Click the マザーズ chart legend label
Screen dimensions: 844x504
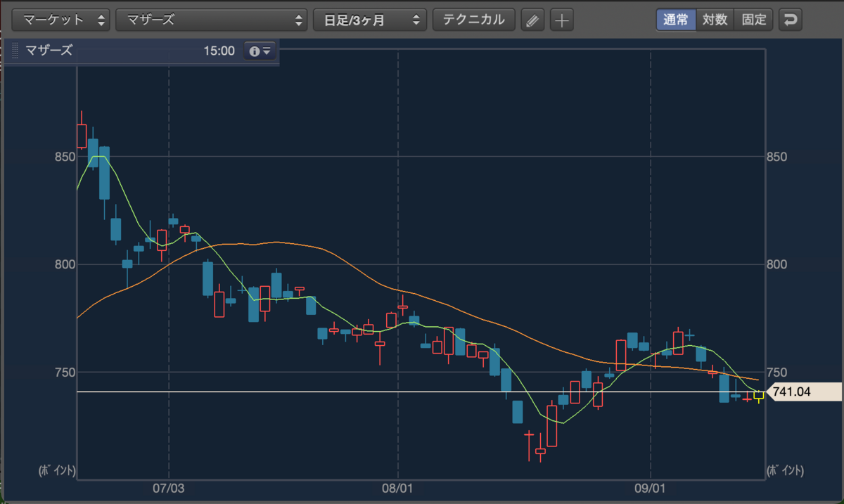tap(49, 51)
